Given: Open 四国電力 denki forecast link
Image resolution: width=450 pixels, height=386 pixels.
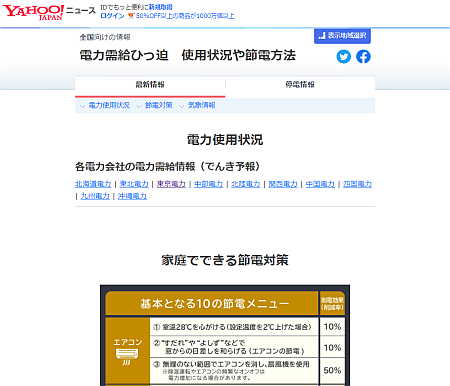Looking at the screenshot, I should tap(357, 184).
